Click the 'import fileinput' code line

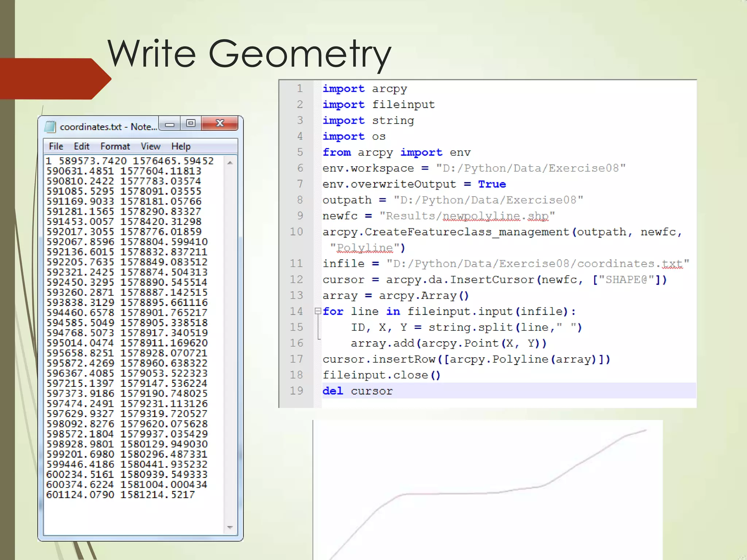379,105
